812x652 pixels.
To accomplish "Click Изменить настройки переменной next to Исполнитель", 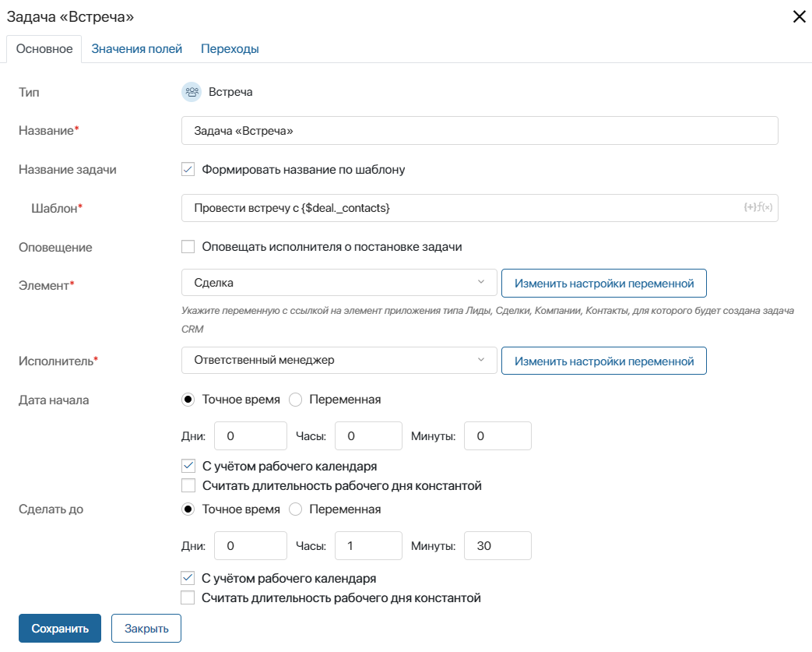I will coord(604,361).
